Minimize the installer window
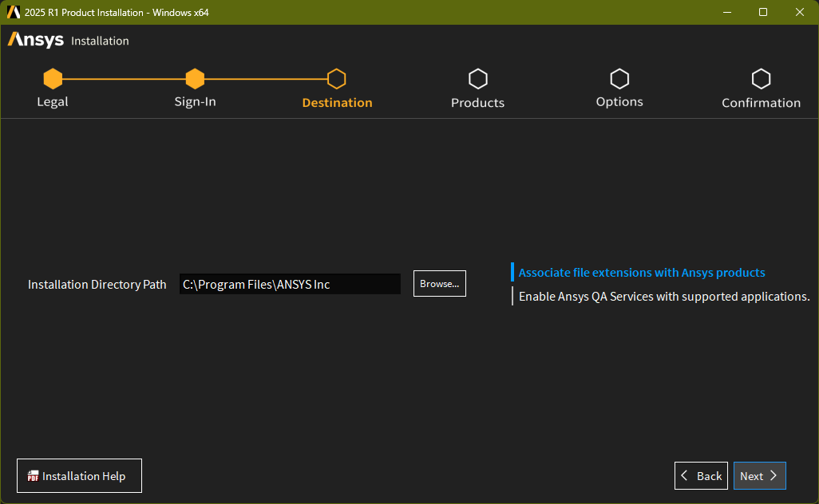The image size is (819, 504). pyautogui.click(x=726, y=12)
